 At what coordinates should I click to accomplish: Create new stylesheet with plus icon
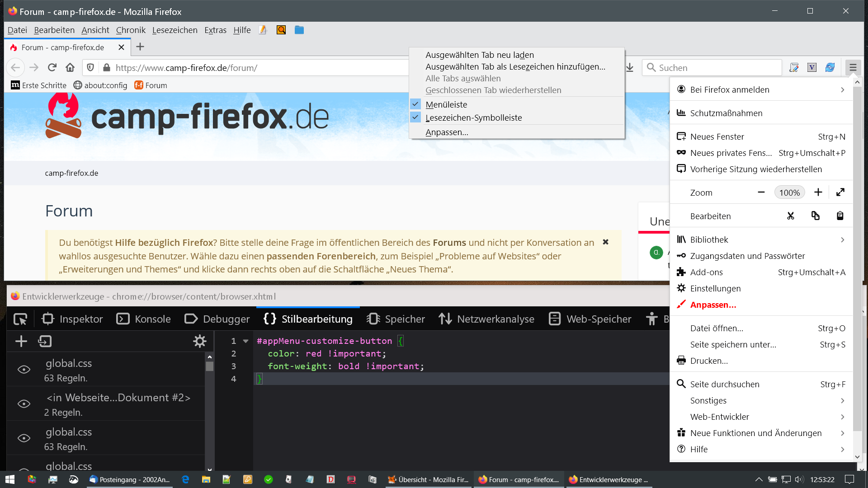tap(21, 341)
